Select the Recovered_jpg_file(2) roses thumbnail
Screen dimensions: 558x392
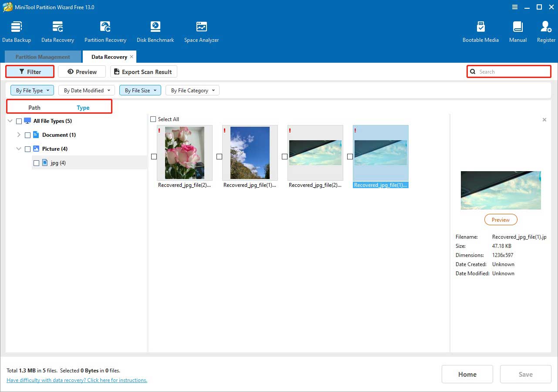tap(184, 153)
